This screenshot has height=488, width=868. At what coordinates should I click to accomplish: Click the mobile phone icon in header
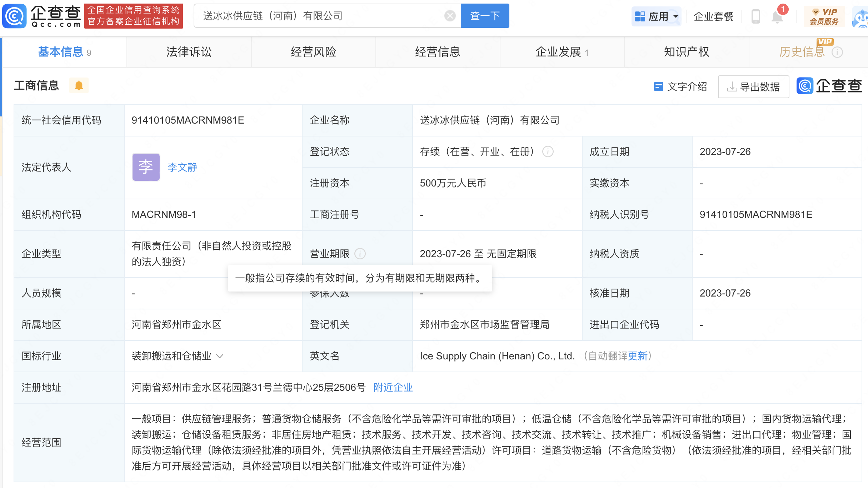(x=755, y=16)
